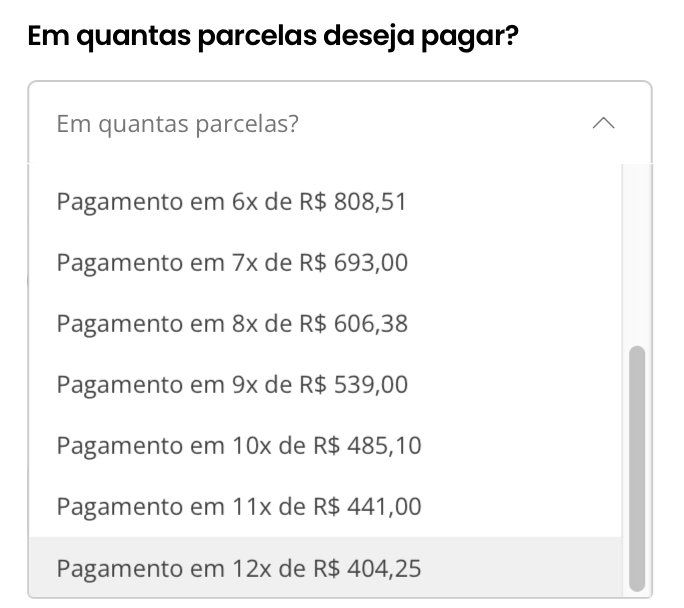The width and height of the screenshot is (684, 608).
Task: Click the placeholder text in the installments combo box
Action: click(x=178, y=125)
